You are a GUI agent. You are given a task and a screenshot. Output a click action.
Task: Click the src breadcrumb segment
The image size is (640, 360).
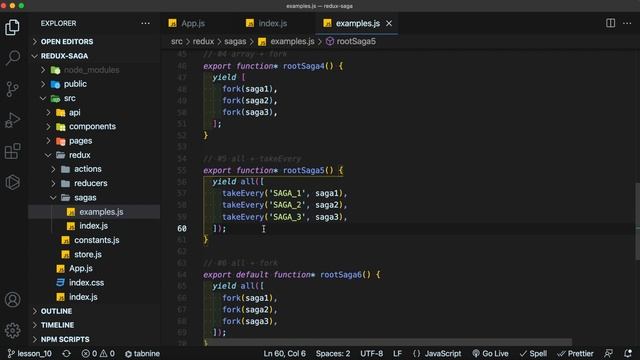point(177,41)
